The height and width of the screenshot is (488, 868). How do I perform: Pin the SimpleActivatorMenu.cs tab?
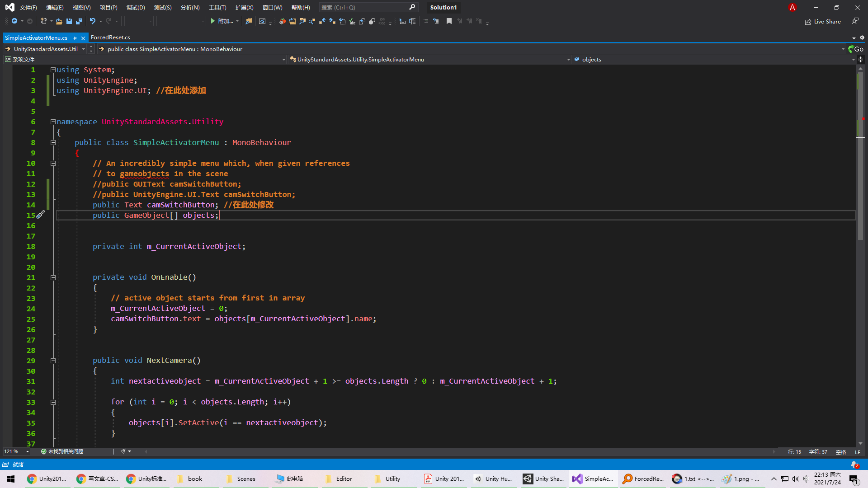click(x=75, y=38)
